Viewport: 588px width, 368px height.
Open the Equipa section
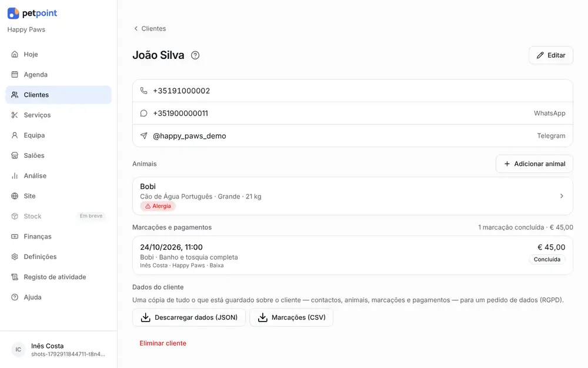58,135
